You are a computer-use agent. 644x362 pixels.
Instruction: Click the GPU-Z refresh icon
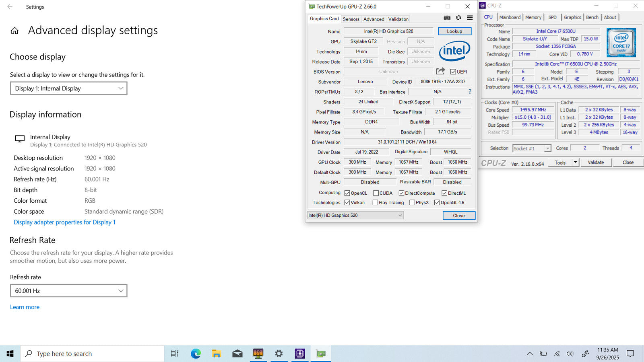458,18
